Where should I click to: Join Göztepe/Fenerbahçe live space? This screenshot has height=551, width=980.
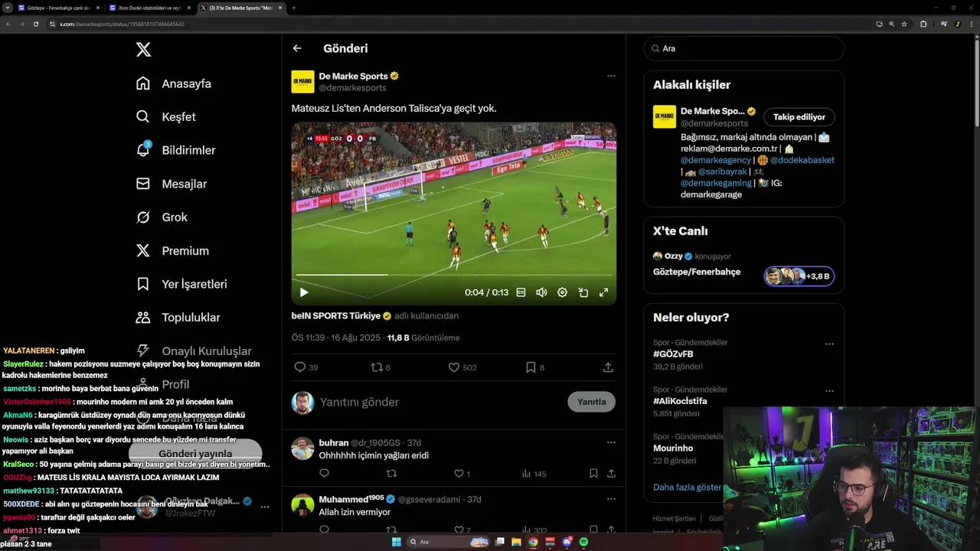click(696, 272)
